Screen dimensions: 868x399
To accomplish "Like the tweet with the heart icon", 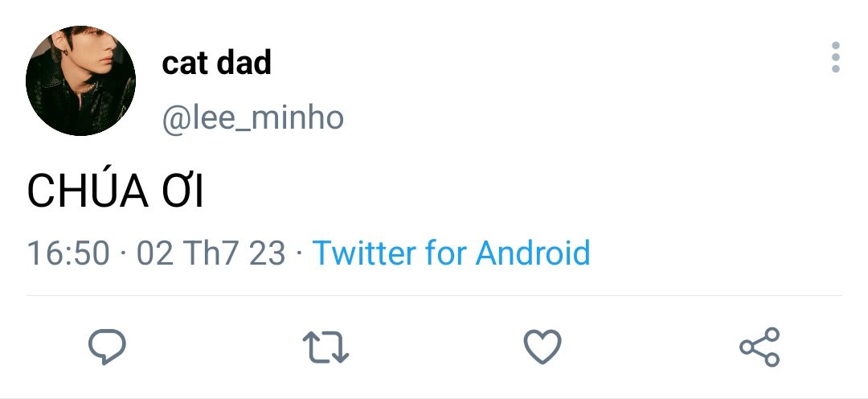I will [x=542, y=348].
